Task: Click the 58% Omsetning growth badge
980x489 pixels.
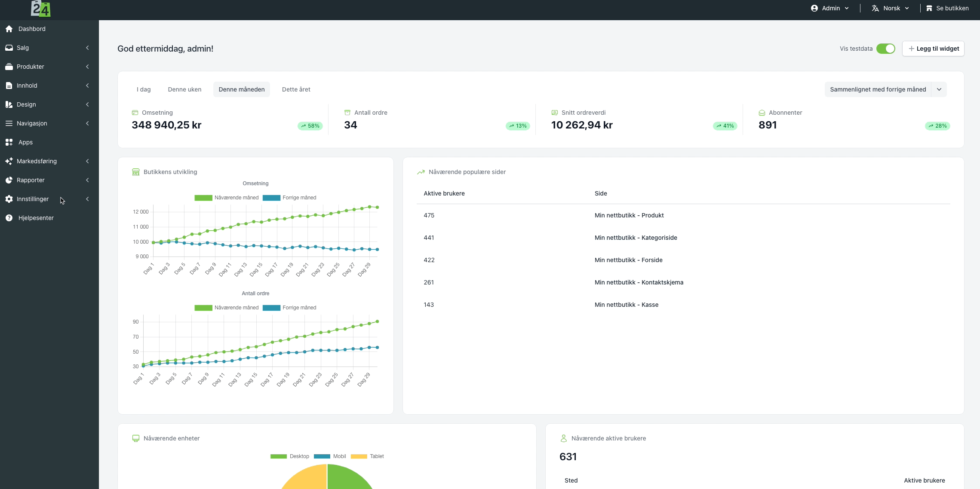Action: tap(310, 126)
